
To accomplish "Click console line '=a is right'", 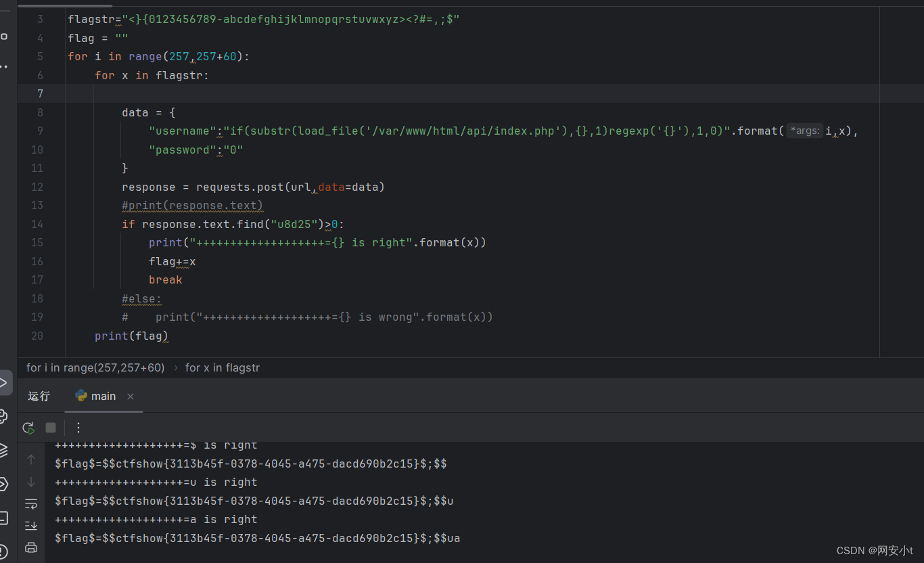I will click(156, 520).
